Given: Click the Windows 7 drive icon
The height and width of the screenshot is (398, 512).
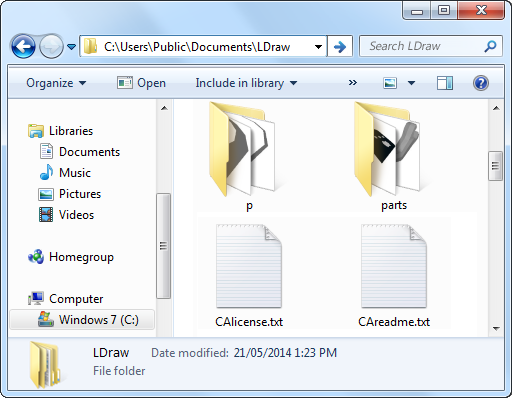Looking at the screenshot, I should 46,319.
